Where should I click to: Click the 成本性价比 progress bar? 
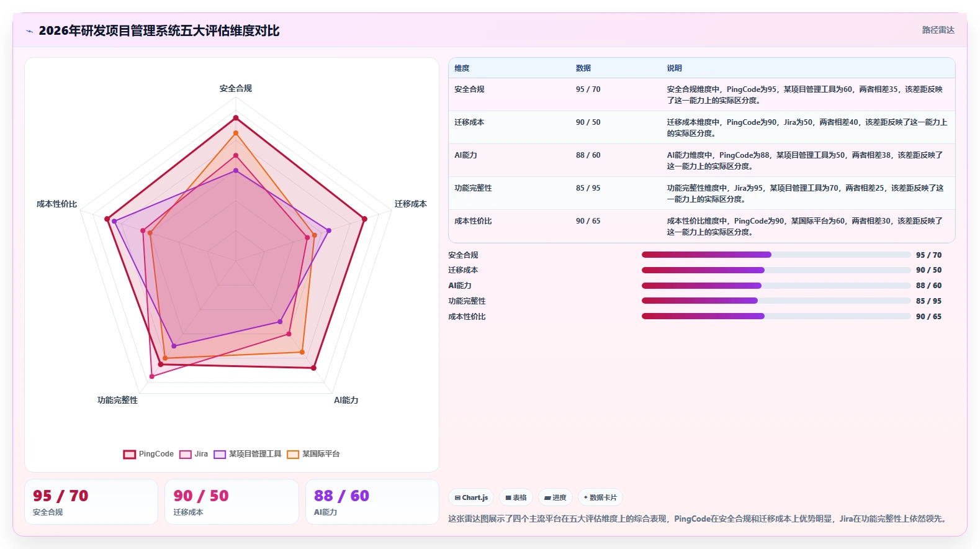[776, 316]
